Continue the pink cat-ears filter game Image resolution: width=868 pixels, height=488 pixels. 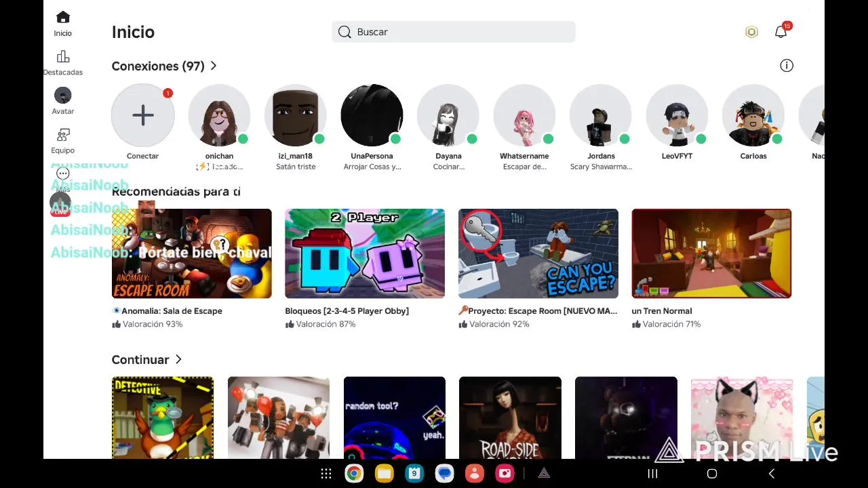pos(742,418)
